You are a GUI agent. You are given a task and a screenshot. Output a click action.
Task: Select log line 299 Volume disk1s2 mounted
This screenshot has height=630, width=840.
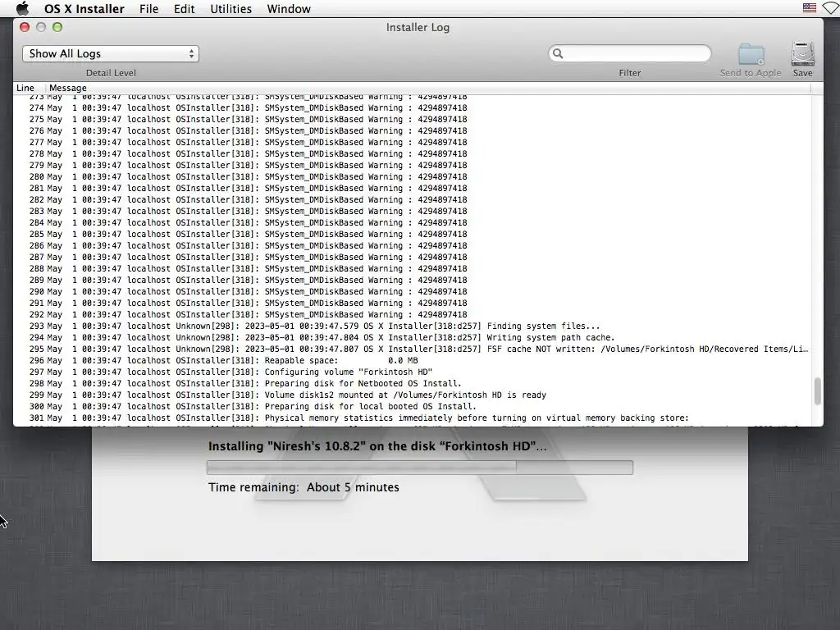point(413,395)
